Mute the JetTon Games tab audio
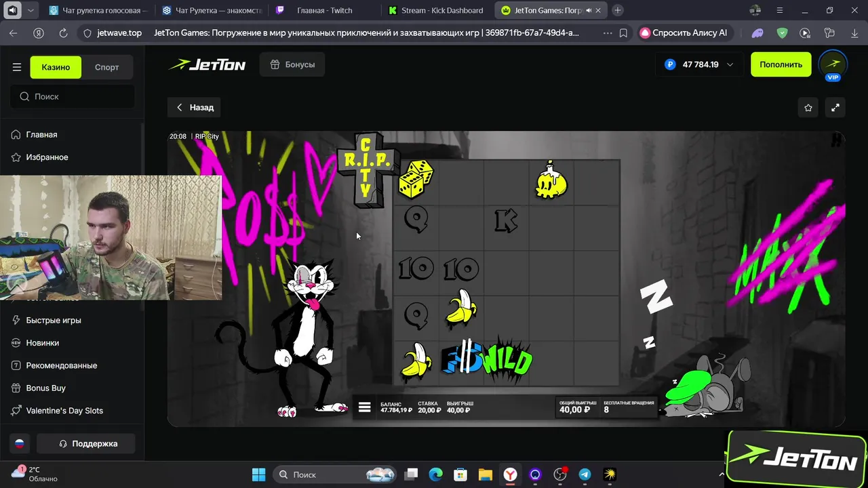Image resolution: width=868 pixels, height=488 pixels. (x=588, y=11)
